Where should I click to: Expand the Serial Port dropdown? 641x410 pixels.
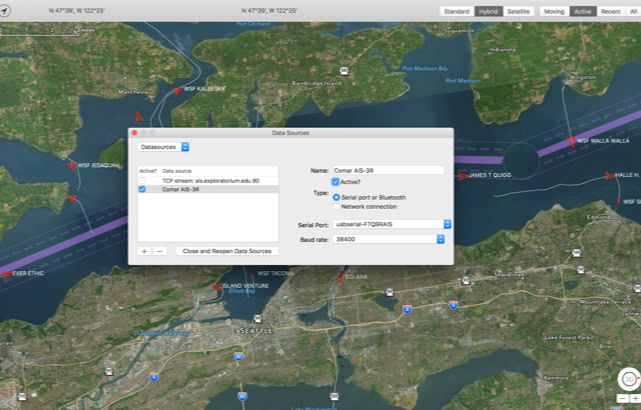pos(391,224)
